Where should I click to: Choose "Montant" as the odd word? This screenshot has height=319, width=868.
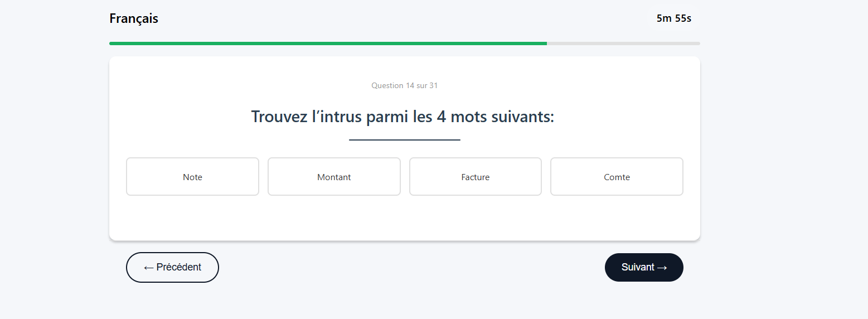(x=334, y=177)
